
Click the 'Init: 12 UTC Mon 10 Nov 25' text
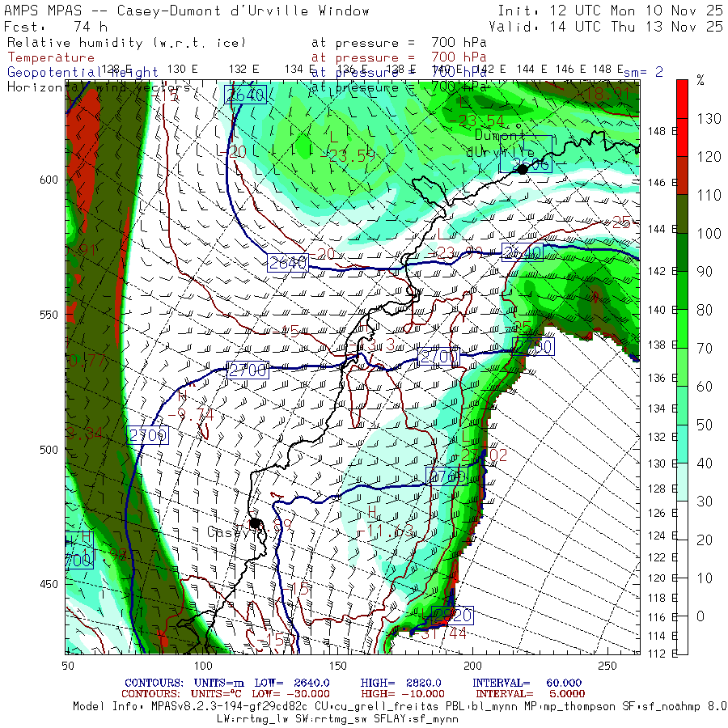click(x=610, y=11)
